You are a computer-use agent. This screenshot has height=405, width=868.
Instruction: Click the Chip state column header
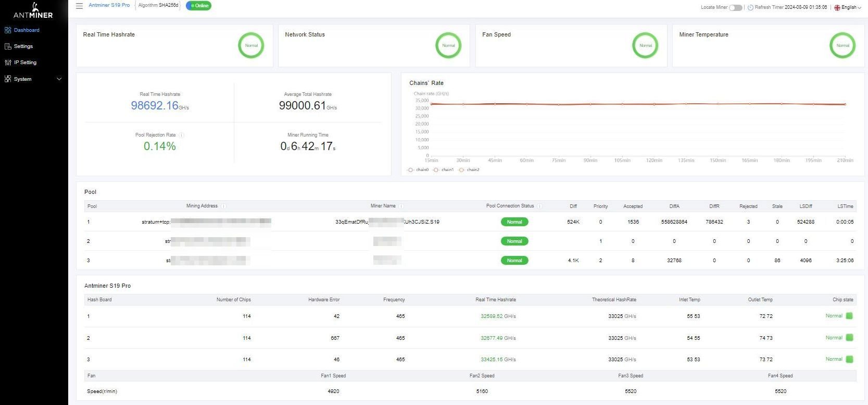point(842,300)
